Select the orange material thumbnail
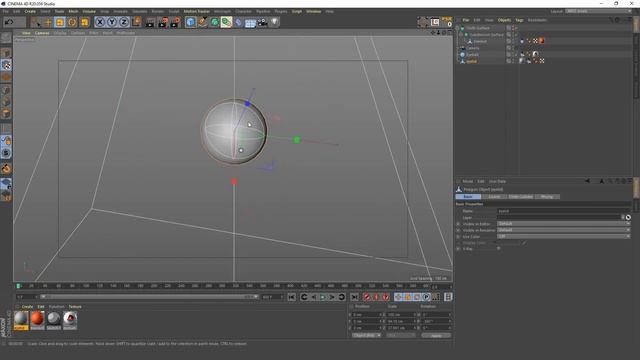This screenshot has width=640, height=360. tap(37, 320)
